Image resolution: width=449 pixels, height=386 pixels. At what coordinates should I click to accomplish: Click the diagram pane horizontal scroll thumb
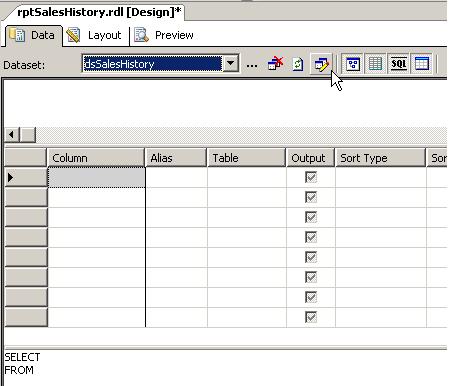pyautogui.click(x=28, y=135)
